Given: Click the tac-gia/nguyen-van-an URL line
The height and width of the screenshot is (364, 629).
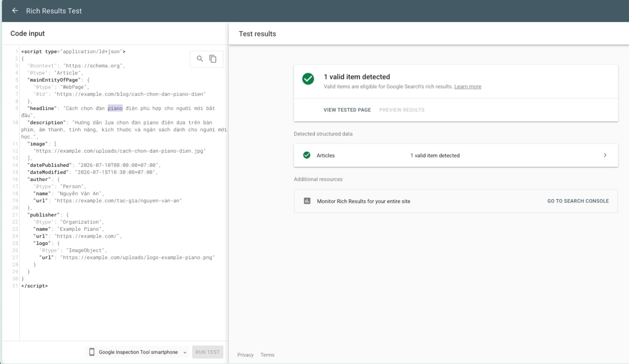Looking at the screenshot, I should click(x=108, y=200).
